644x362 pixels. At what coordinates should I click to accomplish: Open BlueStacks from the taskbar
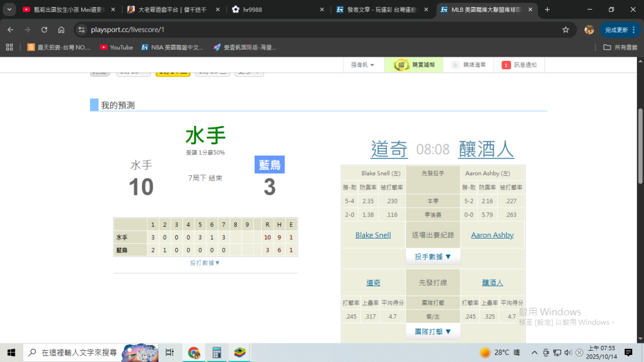[239, 352]
